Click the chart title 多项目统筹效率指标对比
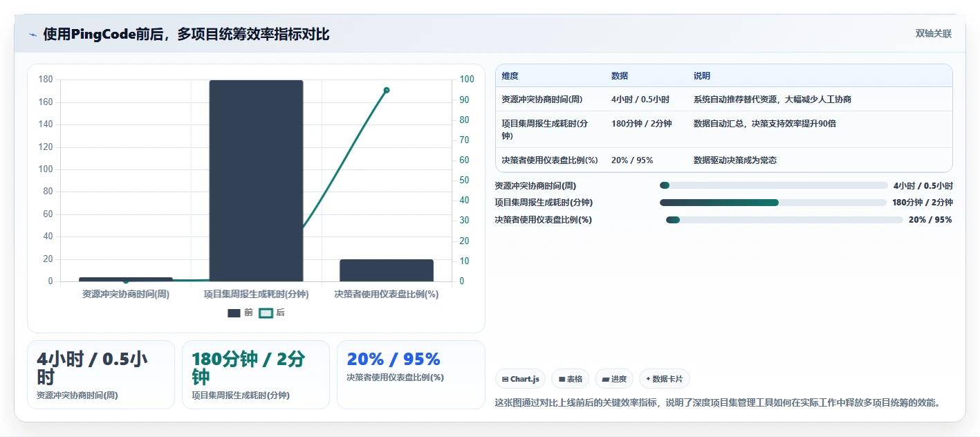980x437 pixels. [x=253, y=34]
